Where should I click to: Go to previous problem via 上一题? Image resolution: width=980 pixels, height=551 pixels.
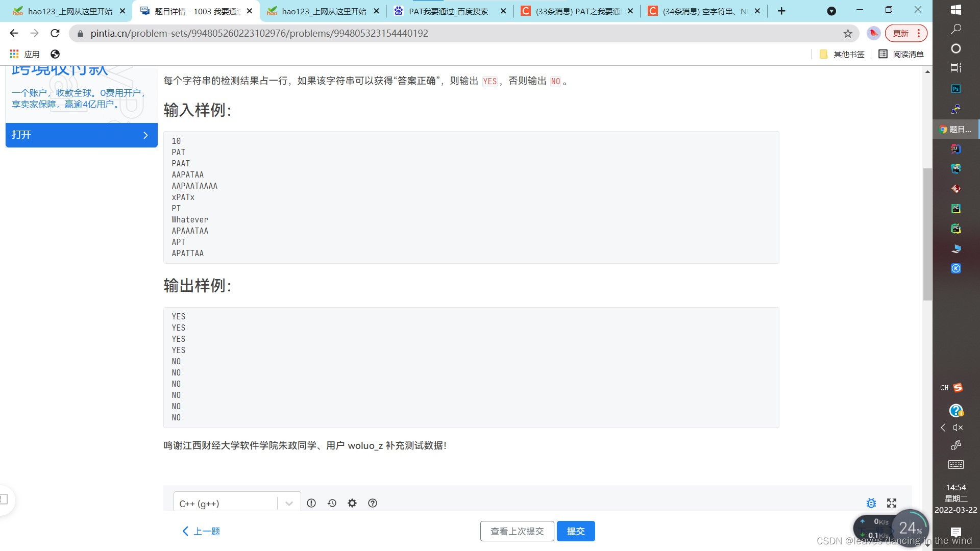201,531
